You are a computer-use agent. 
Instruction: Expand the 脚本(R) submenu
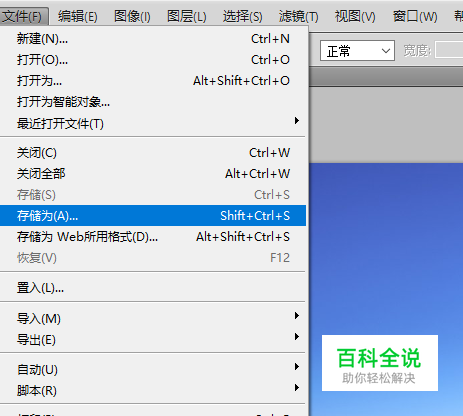153,391
